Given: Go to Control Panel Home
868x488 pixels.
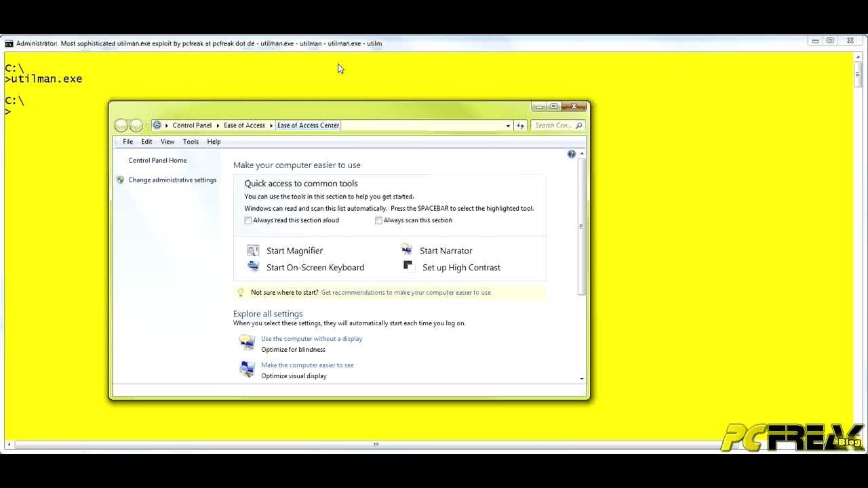Looking at the screenshot, I should [x=157, y=161].
